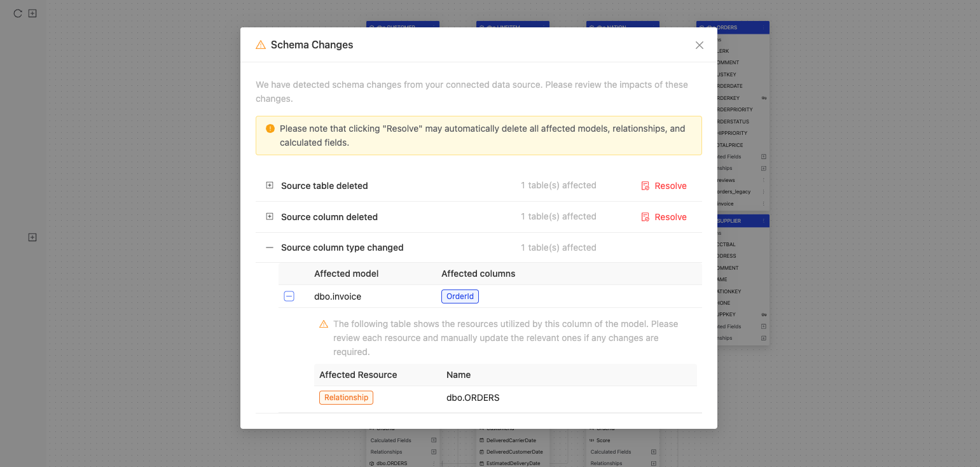
Task: Open more options for reviews relationship
Action: coord(764,180)
